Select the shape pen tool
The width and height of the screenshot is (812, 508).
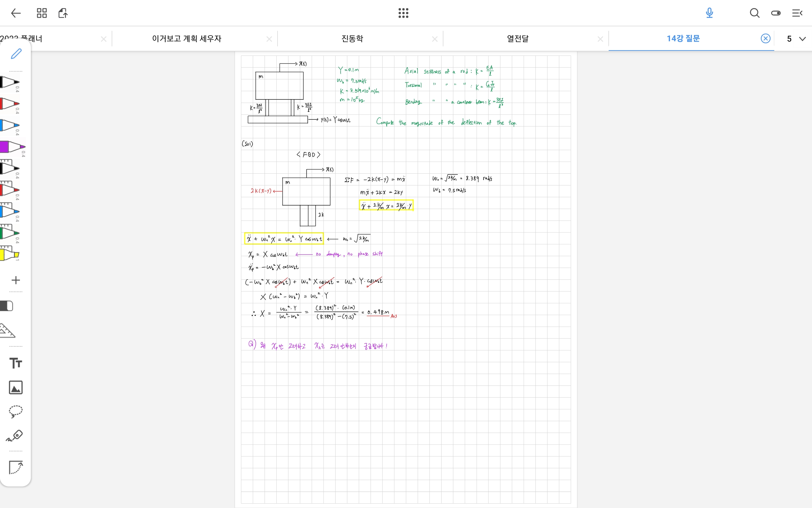coord(14,436)
